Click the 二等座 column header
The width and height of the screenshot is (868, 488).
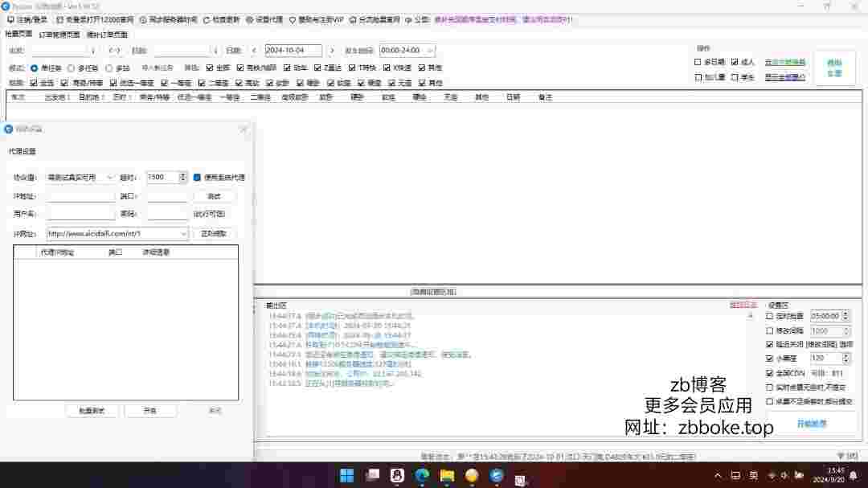[x=260, y=97]
